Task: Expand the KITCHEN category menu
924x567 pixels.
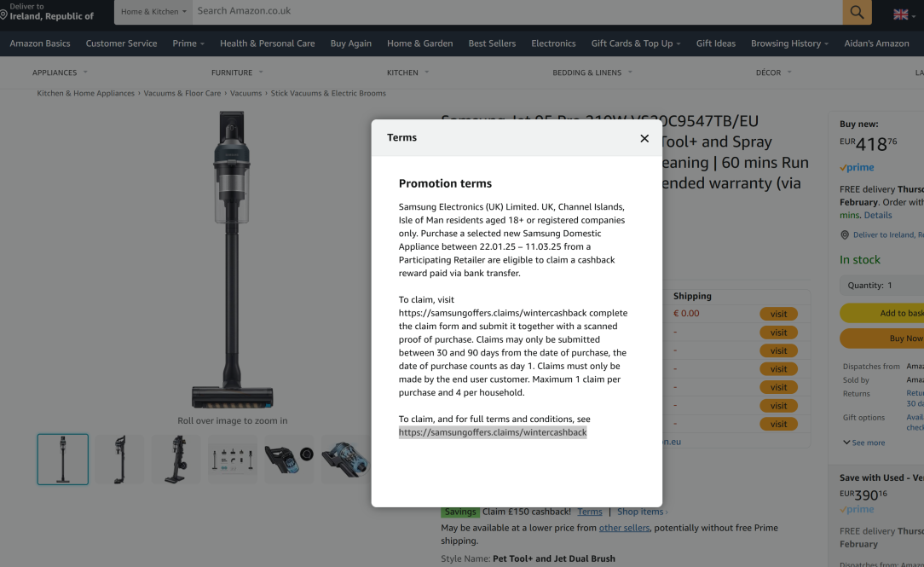Action: (x=407, y=72)
